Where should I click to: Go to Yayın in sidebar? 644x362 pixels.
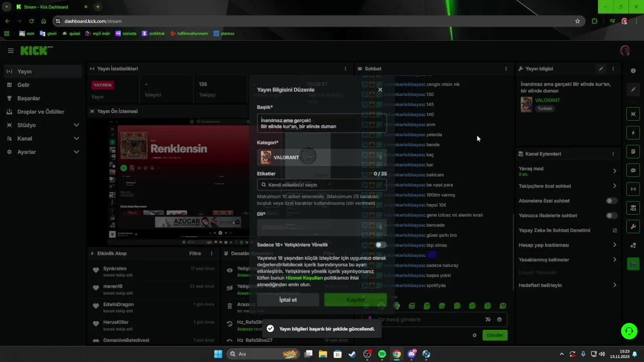(x=43, y=71)
